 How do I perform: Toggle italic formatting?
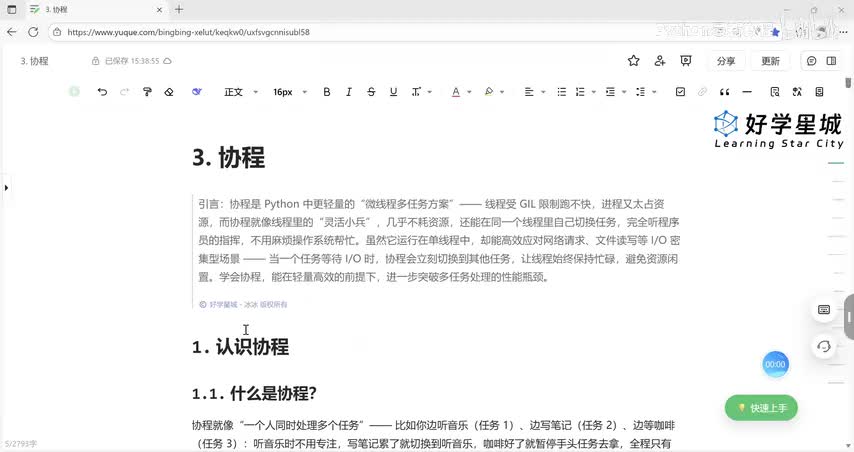tap(349, 92)
